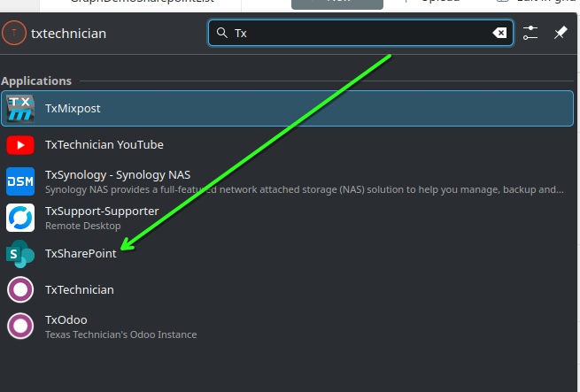Screen dimensions: 580x392
Task: Click the TxMixpost app icon
Action: pyautogui.click(x=20, y=108)
